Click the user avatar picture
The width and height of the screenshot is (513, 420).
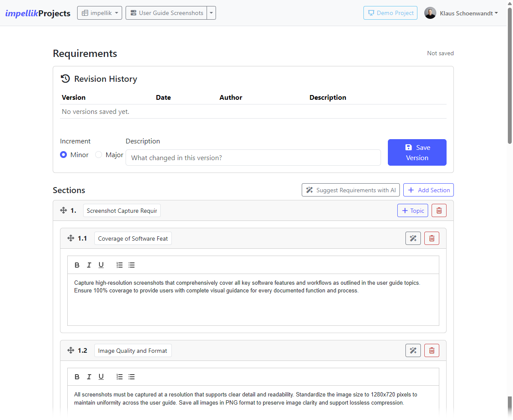pyautogui.click(x=430, y=13)
